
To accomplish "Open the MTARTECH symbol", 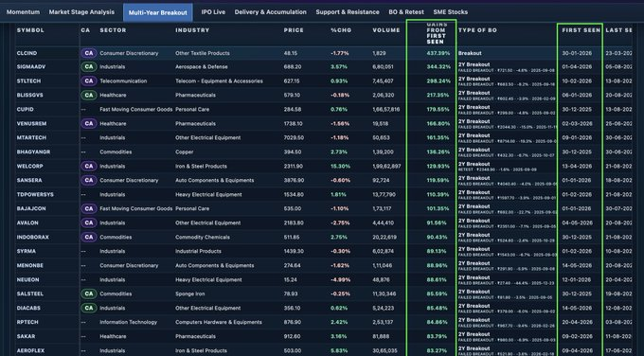I will [x=31, y=138].
